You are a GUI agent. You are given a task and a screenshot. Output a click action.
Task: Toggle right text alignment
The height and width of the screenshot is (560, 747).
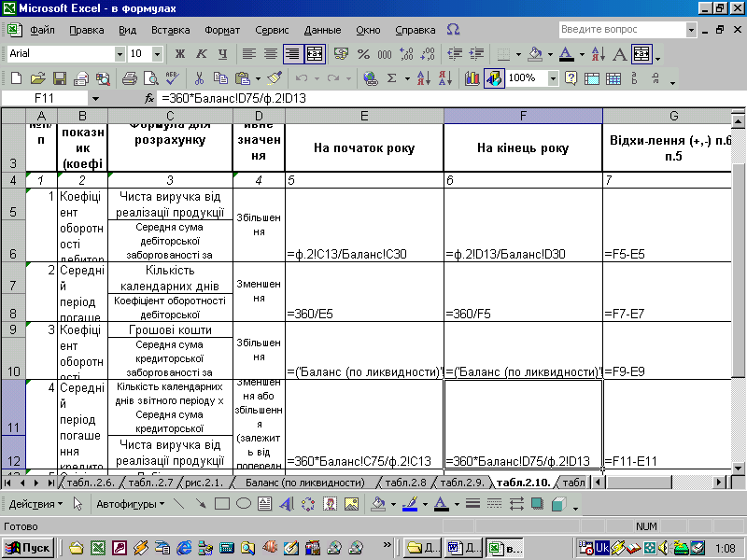(292, 54)
